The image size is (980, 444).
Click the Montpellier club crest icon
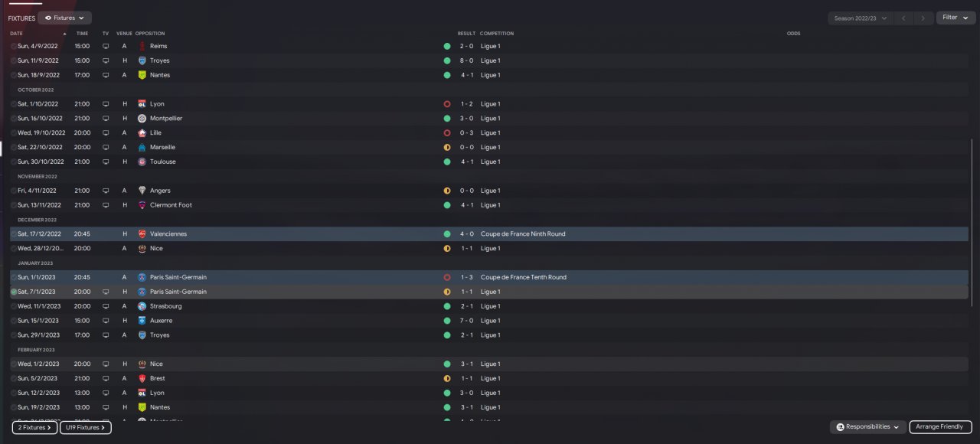142,119
